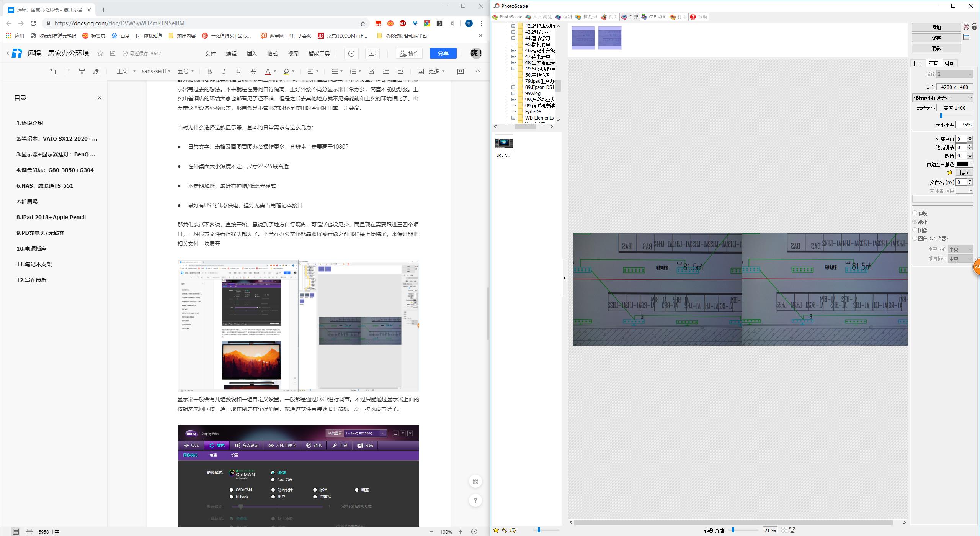
Task: Start slideshow presentation play button
Action: [351, 54]
